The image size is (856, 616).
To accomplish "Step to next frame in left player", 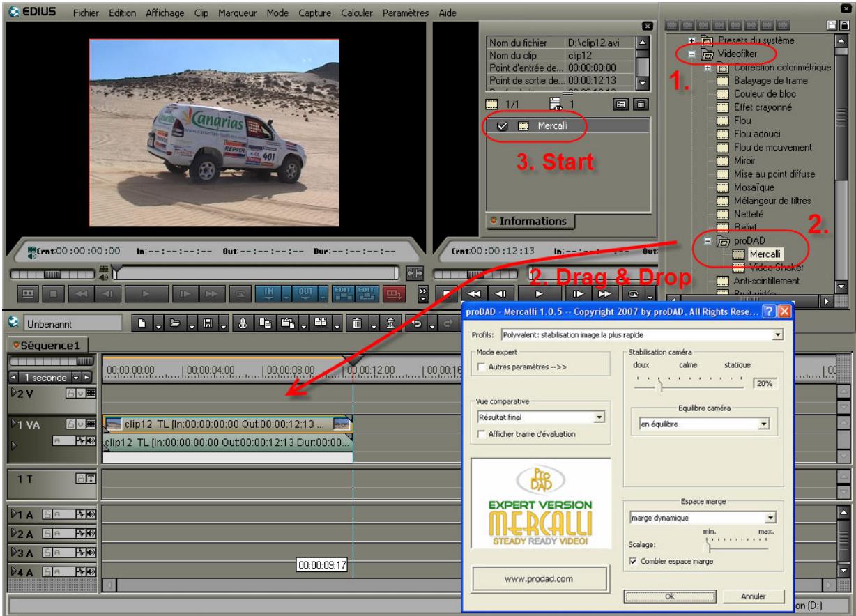I will pyautogui.click(x=185, y=293).
